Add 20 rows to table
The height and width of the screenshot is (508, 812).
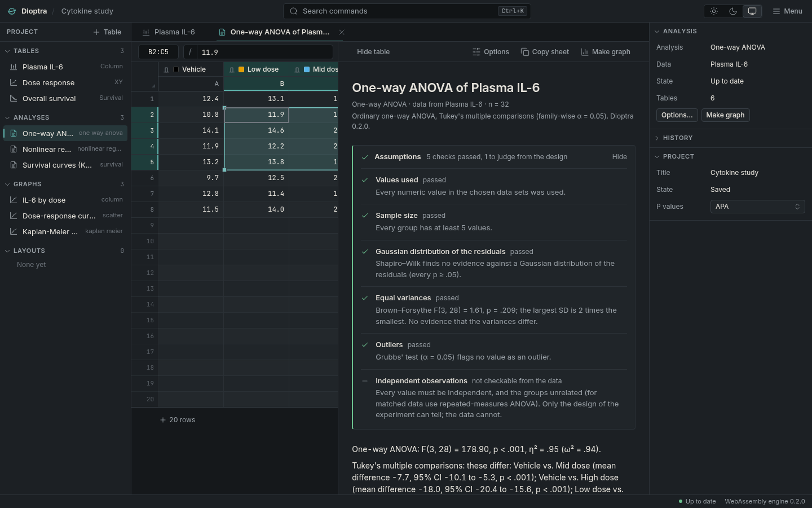(177, 420)
